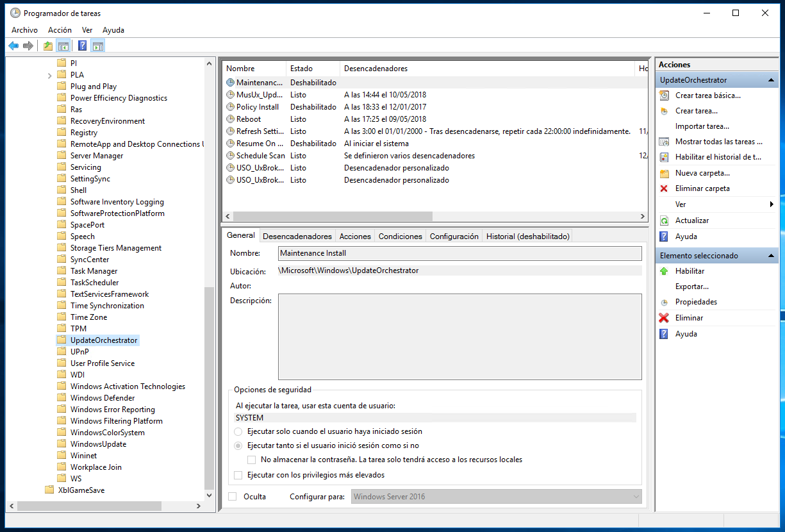Click the Crear tarea clock icon
785x532 pixels.
point(664,111)
